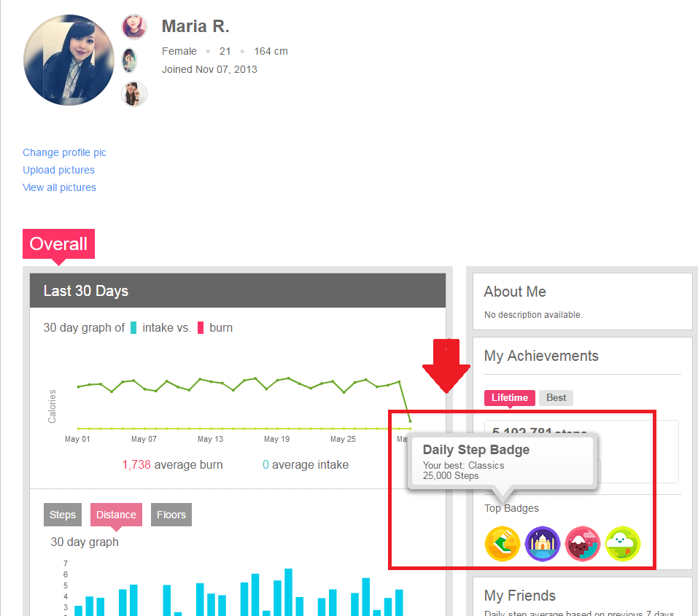The image size is (698, 616).
Task: Select the top small profile thumbnail
Action: click(x=133, y=27)
